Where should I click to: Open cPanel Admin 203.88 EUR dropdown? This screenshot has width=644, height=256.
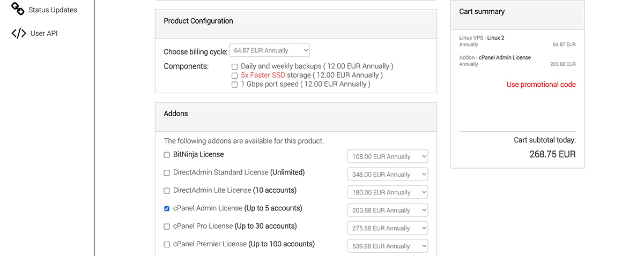point(388,210)
